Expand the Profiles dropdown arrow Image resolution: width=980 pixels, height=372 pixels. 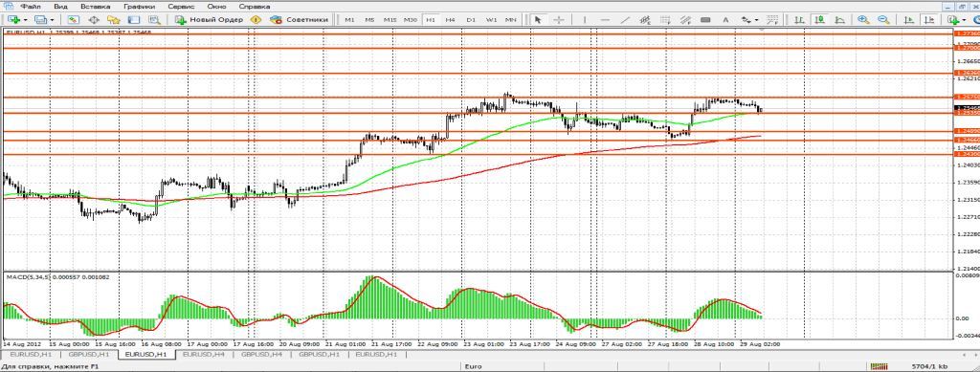[53, 20]
